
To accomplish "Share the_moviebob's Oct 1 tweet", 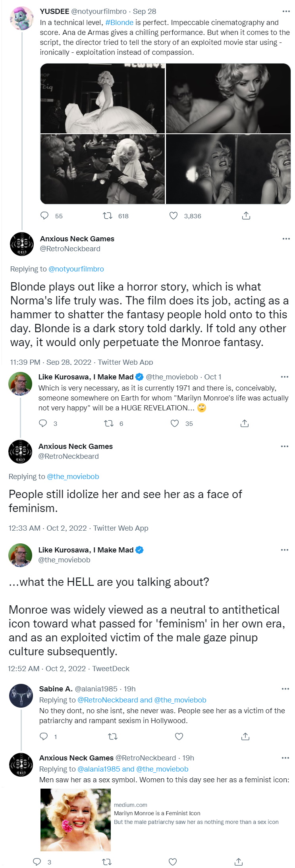I will (x=245, y=423).
